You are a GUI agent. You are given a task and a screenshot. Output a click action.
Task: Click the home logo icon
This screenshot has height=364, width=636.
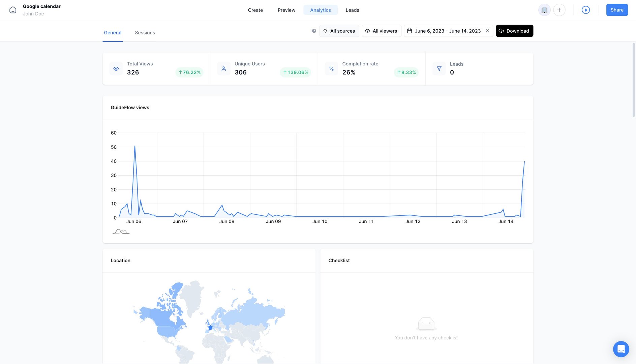[x=13, y=10]
